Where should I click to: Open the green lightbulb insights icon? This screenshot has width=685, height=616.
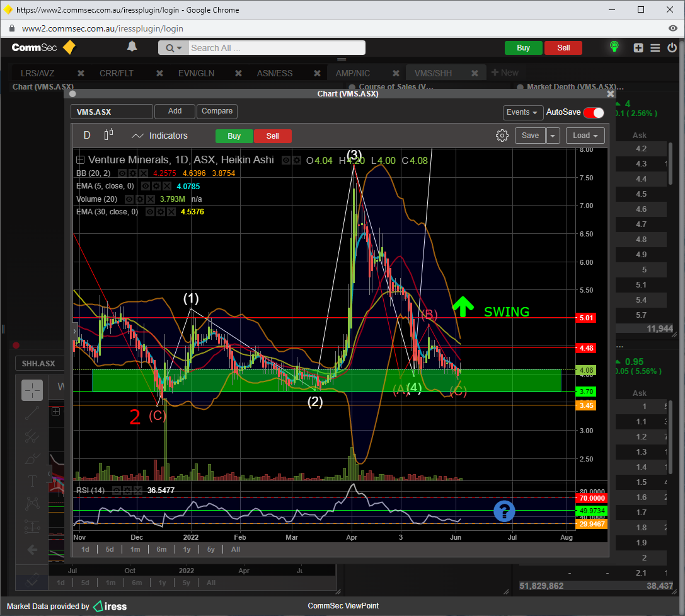(x=614, y=47)
